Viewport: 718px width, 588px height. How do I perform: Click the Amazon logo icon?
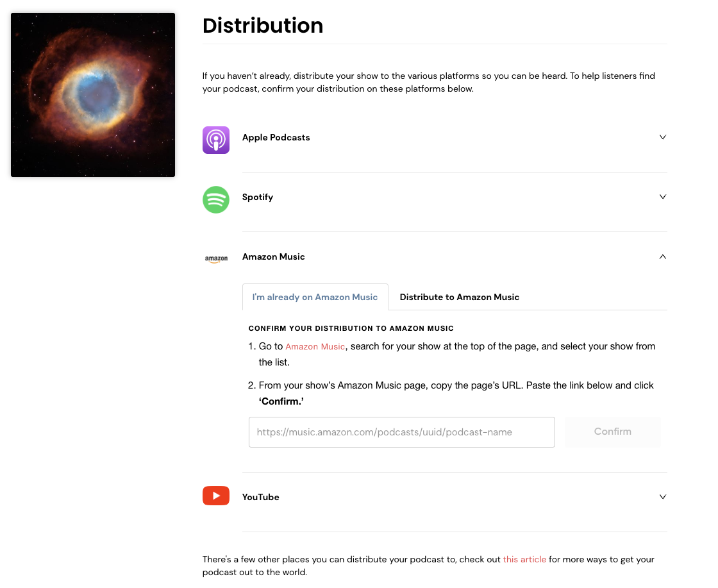[216, 259]
